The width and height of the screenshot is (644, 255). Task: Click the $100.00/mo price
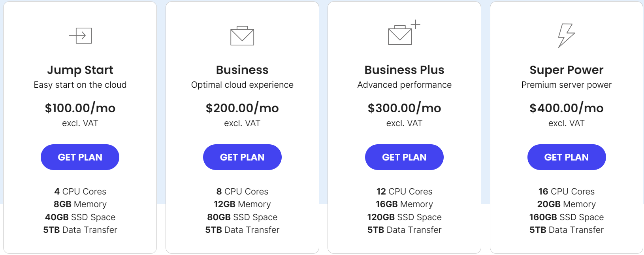[80, 108]
